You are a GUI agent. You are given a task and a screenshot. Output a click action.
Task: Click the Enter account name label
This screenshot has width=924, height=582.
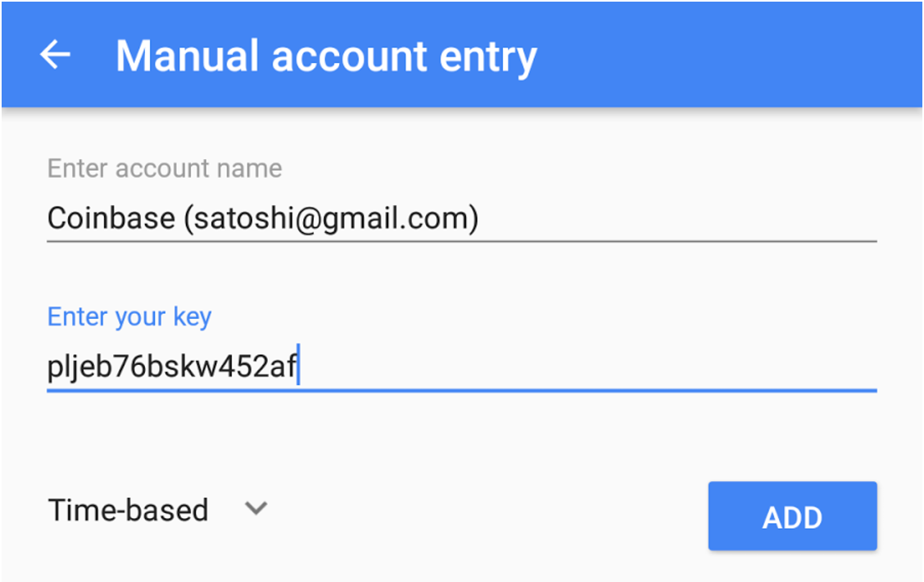[165, 169]
